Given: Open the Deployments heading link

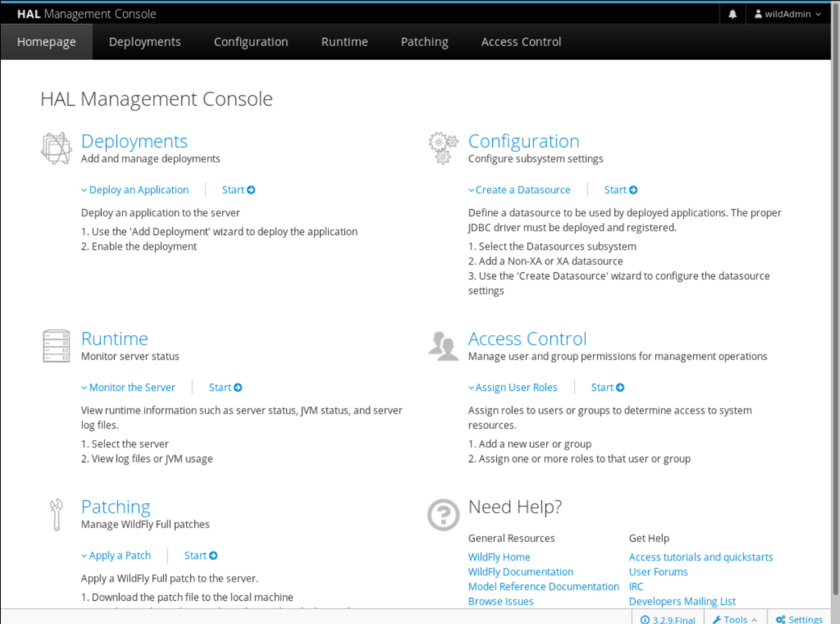Looking at the screenshot, I should [x=134, y=141].
